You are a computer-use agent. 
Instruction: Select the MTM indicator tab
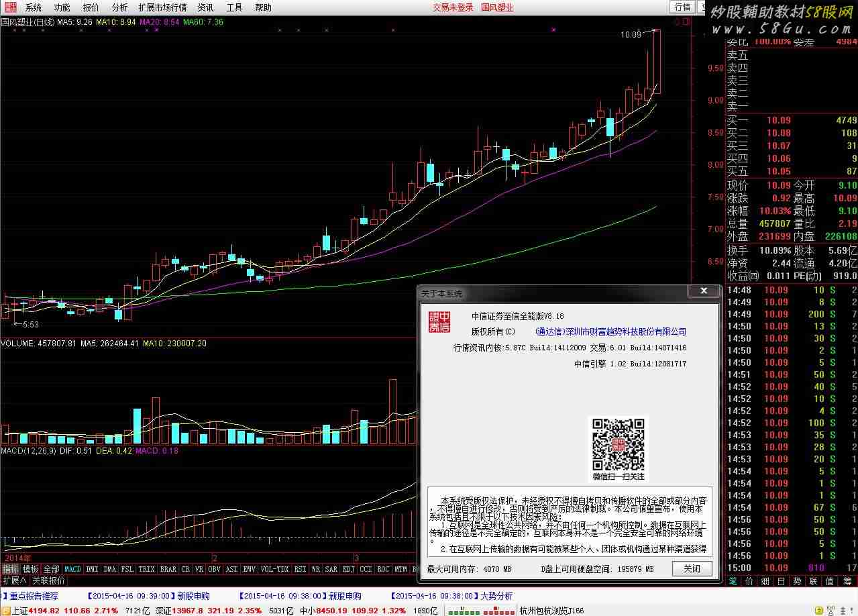coord(400,569)
